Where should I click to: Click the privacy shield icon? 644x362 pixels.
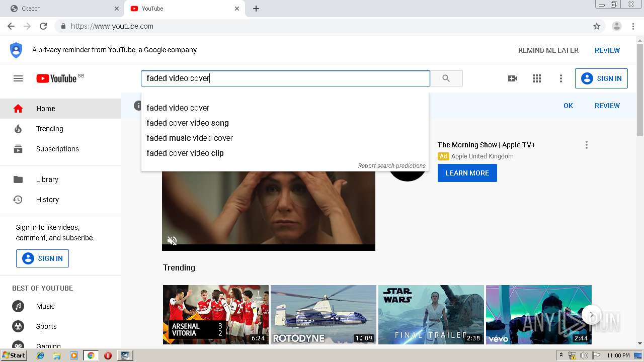coord(16,50)
